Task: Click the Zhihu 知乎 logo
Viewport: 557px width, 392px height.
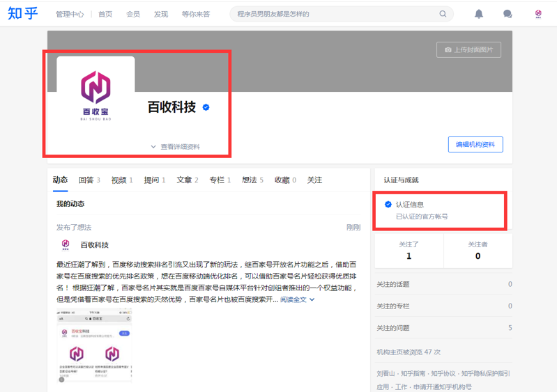Action: pyautogui.click(x=22, y=13)
